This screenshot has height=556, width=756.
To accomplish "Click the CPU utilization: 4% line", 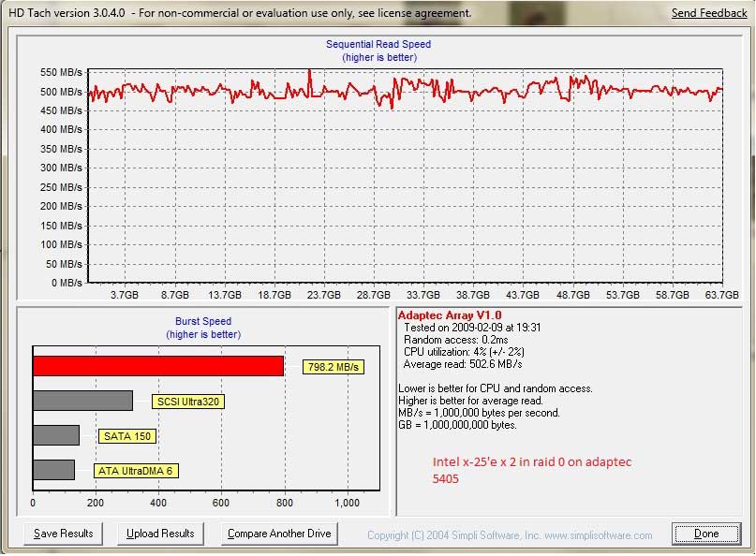I will (464, 352).
